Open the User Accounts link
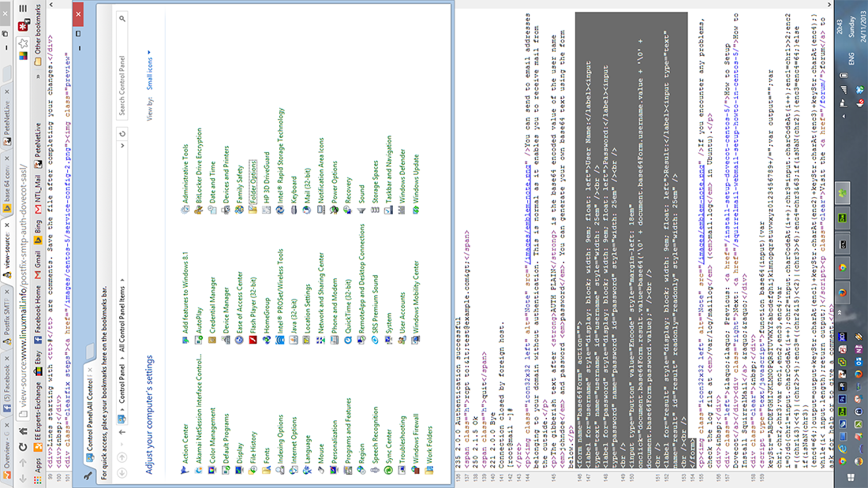868x488 pixels. [402, 313]
